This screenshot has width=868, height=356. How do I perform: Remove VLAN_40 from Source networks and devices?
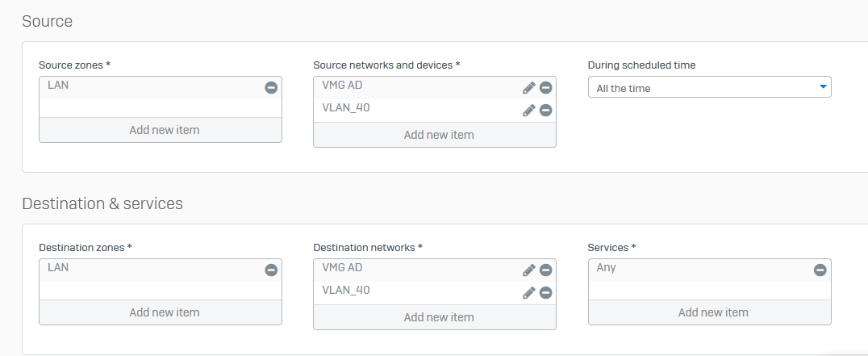click(545, 110)
